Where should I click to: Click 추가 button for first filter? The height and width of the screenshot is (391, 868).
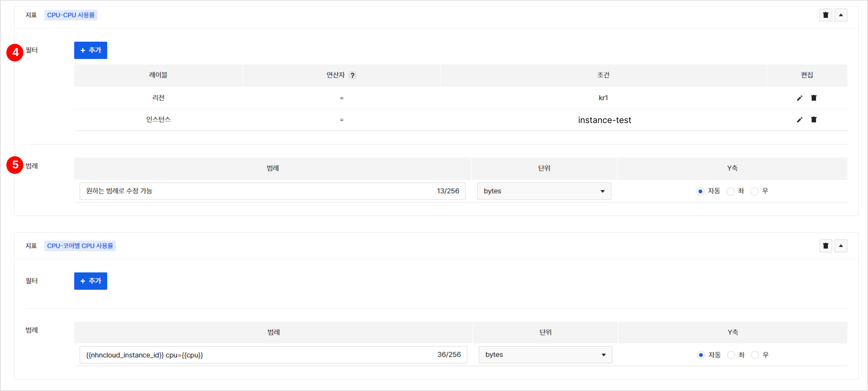[90, 50]
